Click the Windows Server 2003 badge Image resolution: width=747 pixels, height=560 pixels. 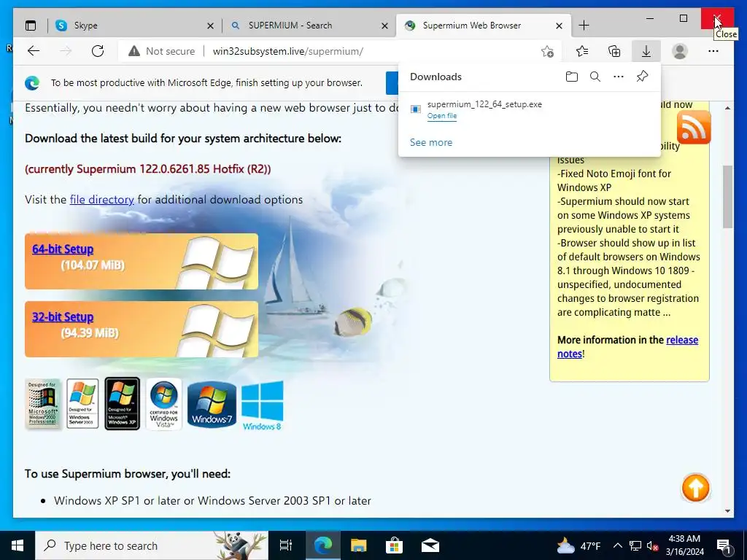pos(82,404)
